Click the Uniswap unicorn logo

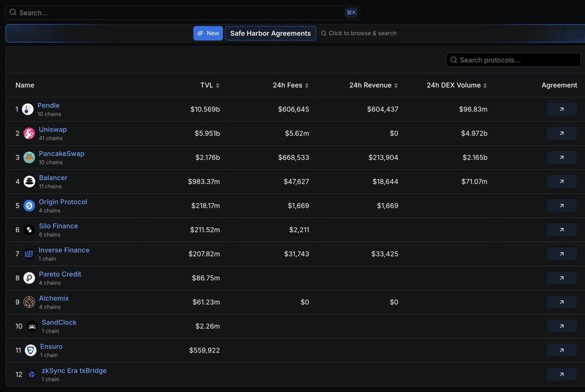[x=29, y=133]
